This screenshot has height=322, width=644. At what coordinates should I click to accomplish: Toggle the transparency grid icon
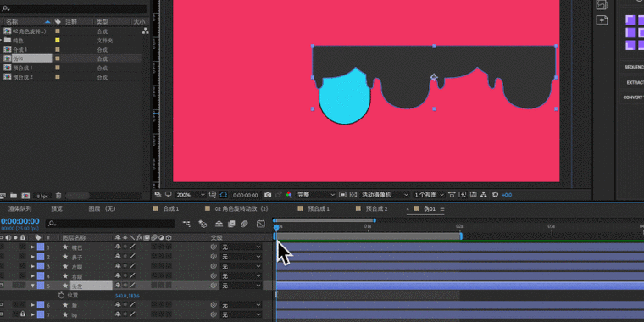click(353, 195)
